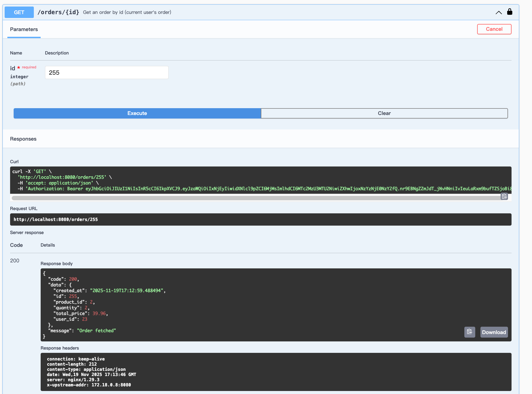
Task: Click the 200 response code
Action: pos(15,261)
